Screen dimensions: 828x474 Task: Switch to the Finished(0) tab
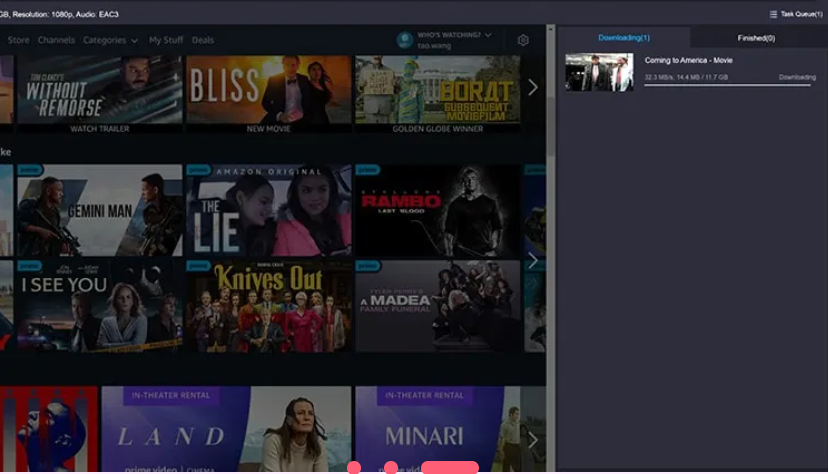756,38
